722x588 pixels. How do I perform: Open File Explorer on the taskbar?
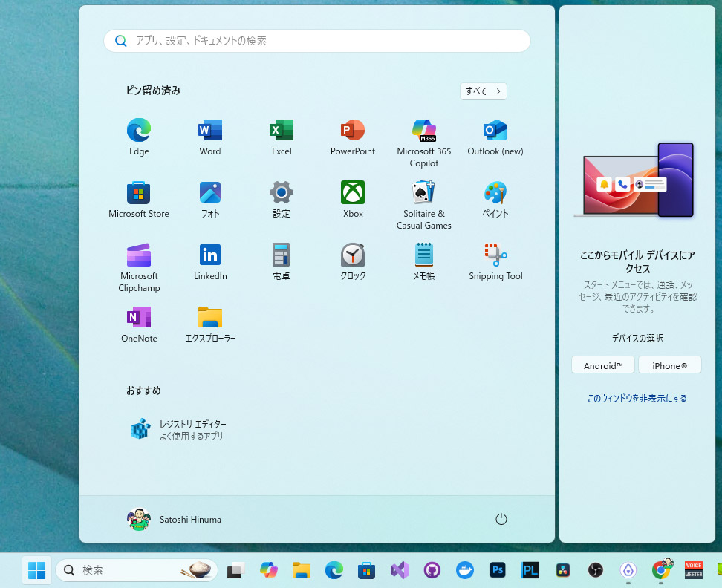pos(301,570)
